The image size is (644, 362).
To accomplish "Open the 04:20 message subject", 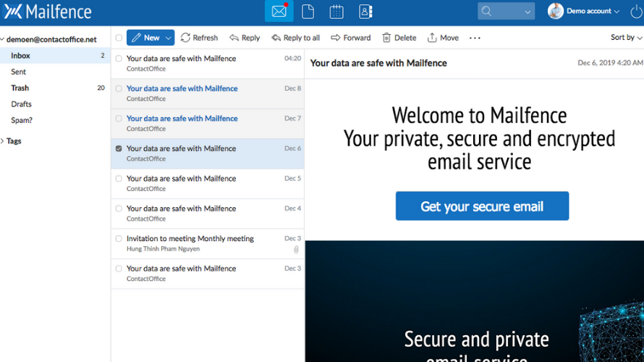I will [181, 59].
